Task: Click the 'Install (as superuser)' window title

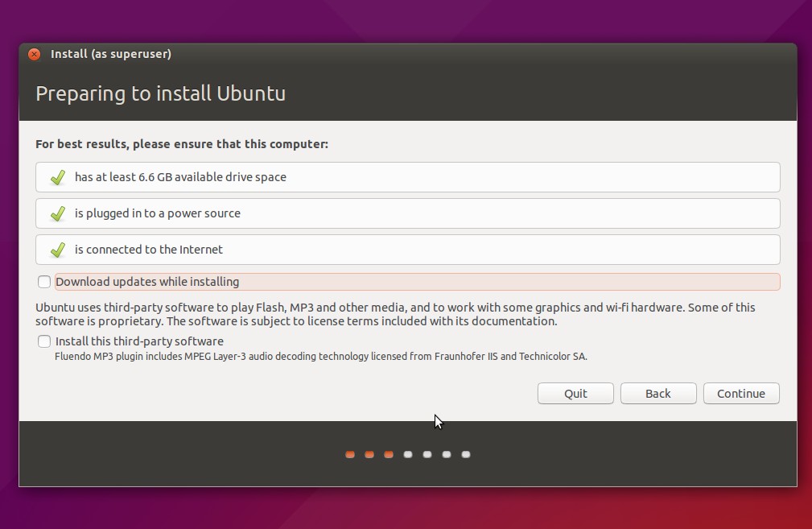Action: [x=111, y=54]
